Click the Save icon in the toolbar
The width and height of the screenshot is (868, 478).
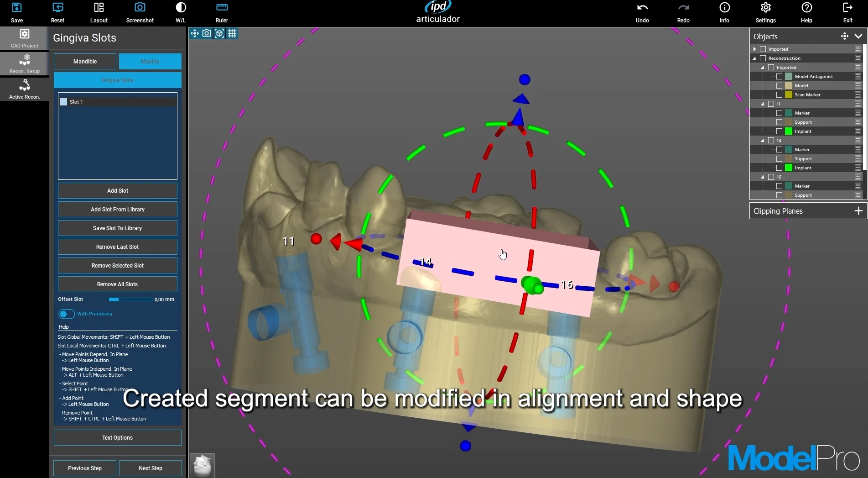17,8
